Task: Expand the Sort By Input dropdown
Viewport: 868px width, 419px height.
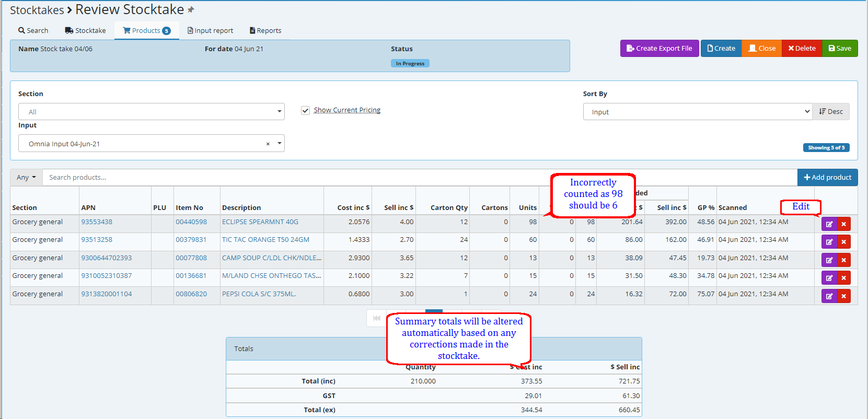Action: 697,112
